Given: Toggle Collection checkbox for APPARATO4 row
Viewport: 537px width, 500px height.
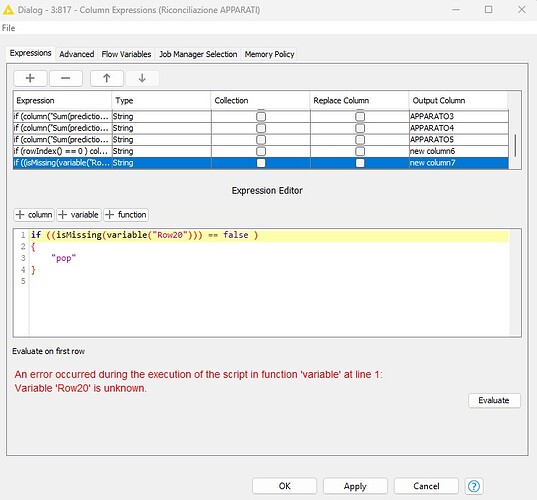Looking at the screenshot, I should (261, 128).
